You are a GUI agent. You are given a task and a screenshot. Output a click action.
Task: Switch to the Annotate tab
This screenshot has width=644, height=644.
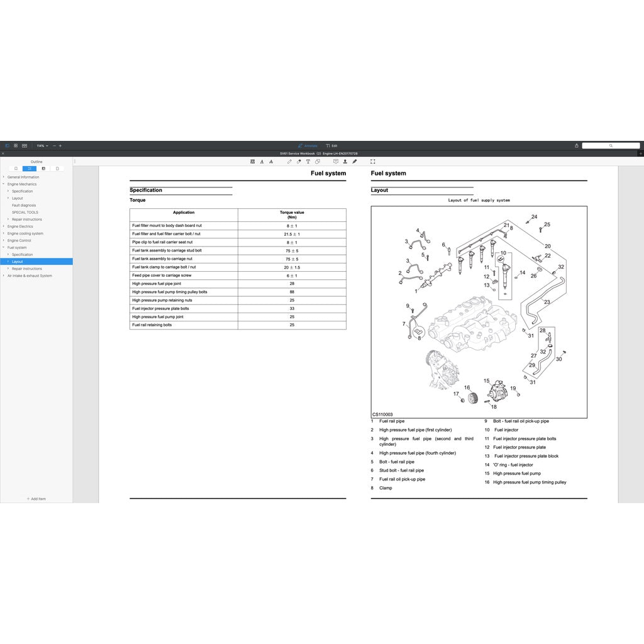308,145
